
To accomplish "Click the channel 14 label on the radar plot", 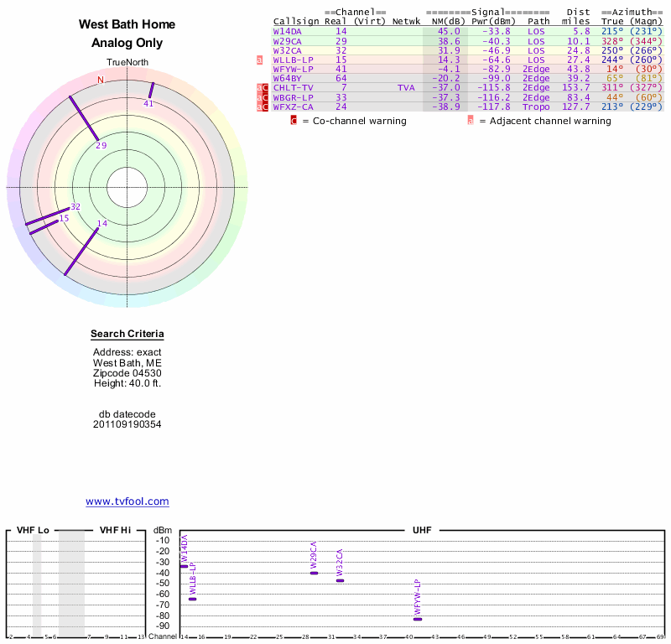I will point(102,223).
